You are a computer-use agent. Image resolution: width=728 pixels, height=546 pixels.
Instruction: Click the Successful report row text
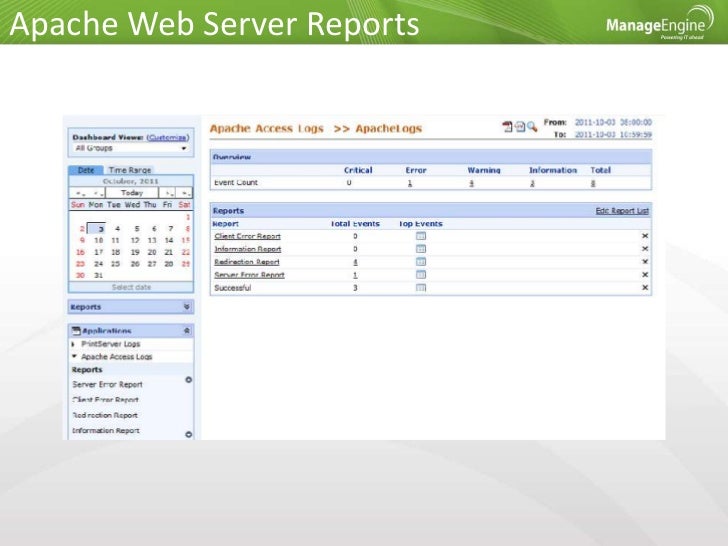pyautogui.click(x=233, y=288)
